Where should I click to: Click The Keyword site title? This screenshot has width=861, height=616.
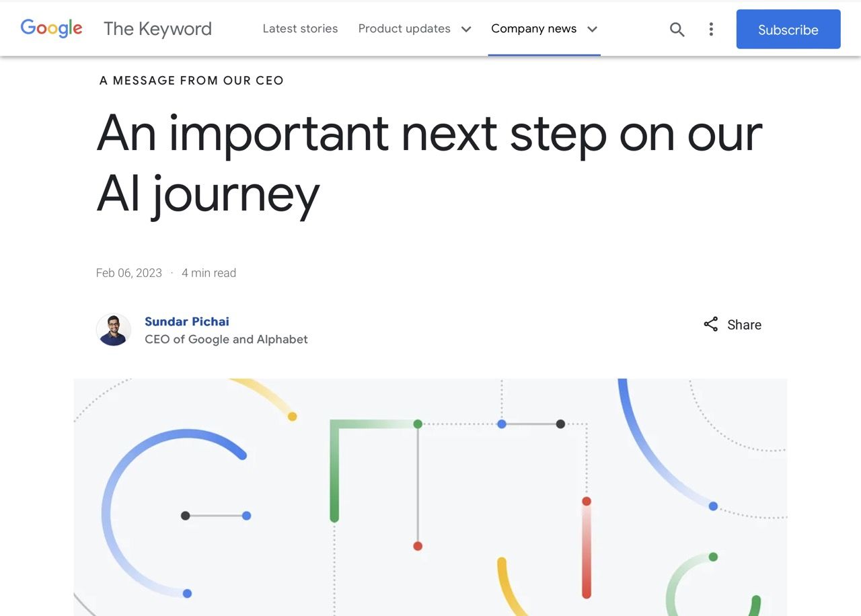point(157,29)
